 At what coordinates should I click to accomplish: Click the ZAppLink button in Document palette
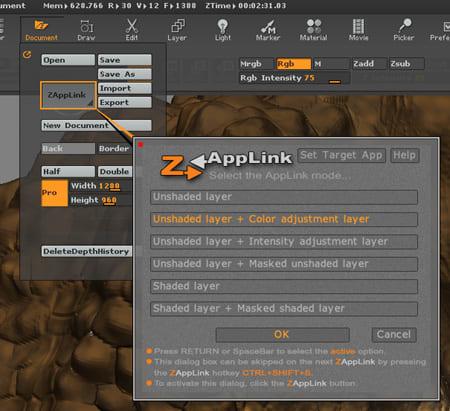68,95
